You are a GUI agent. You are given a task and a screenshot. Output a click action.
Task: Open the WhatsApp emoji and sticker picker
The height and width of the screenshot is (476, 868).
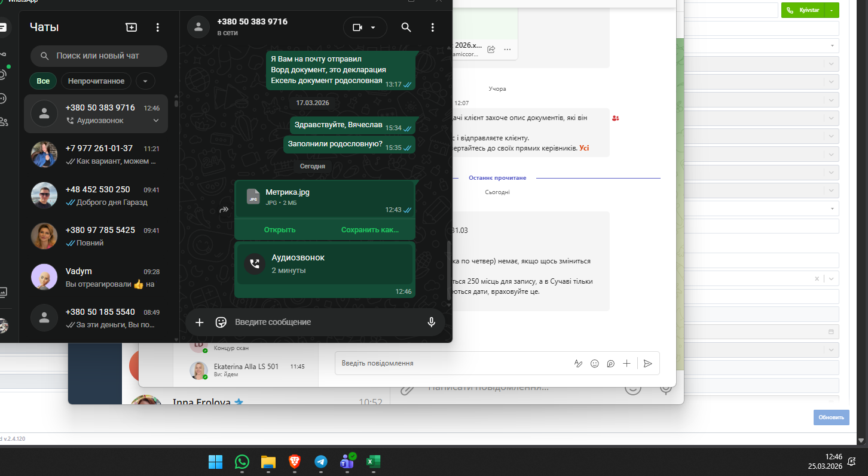(221, 322)
